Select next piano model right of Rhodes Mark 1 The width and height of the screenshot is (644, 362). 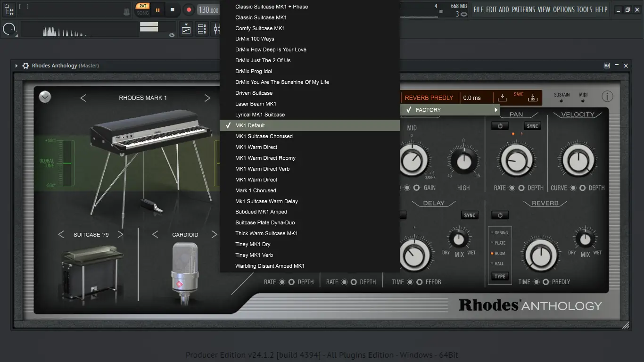207,98
